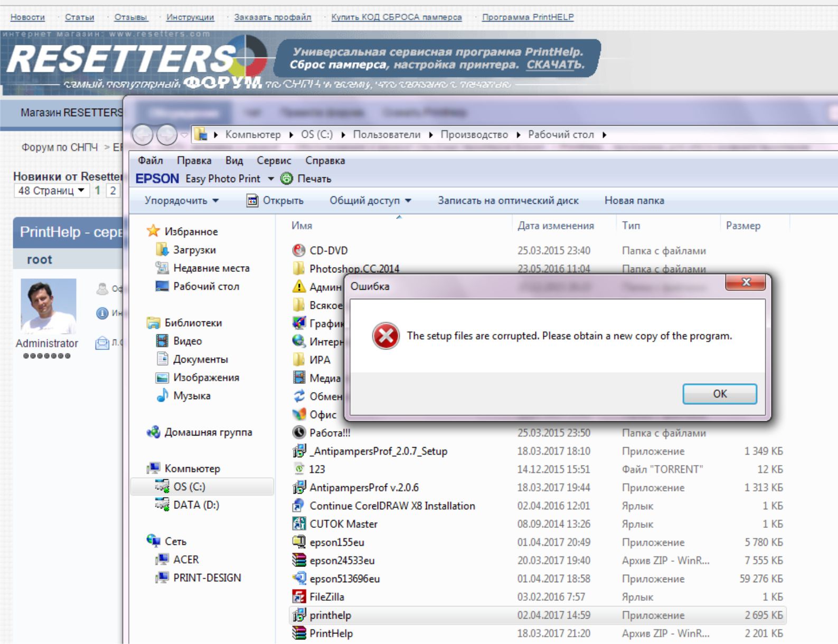Select the PrintHelp ZIP archive icon
Screen dimensions: 838x644
pyautogui.click(x=299, y=633)
